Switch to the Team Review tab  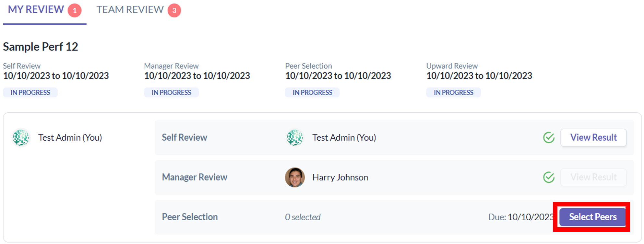[130, 10]
